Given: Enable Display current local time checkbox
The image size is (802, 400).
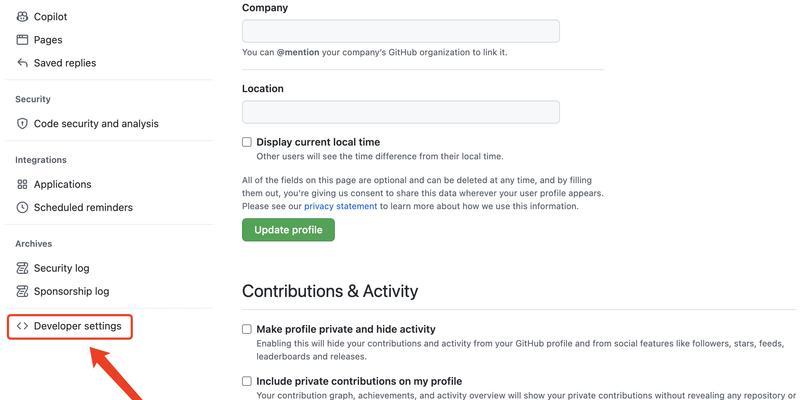Looking at the screenshot, I should (247, 142).
